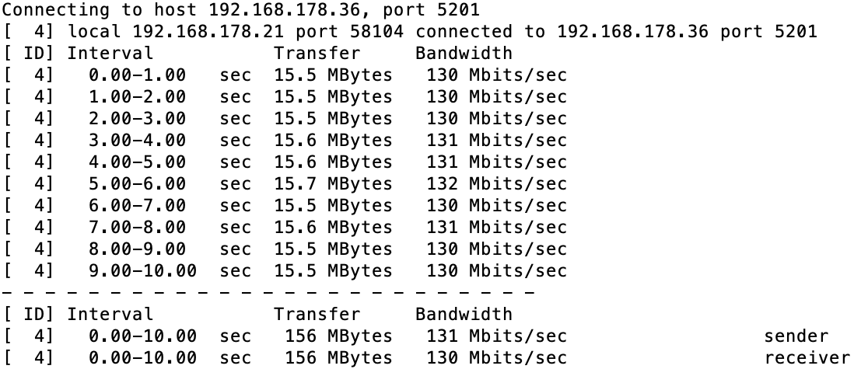Select the 0.00-1.00 interval entry

click(137, 75)
